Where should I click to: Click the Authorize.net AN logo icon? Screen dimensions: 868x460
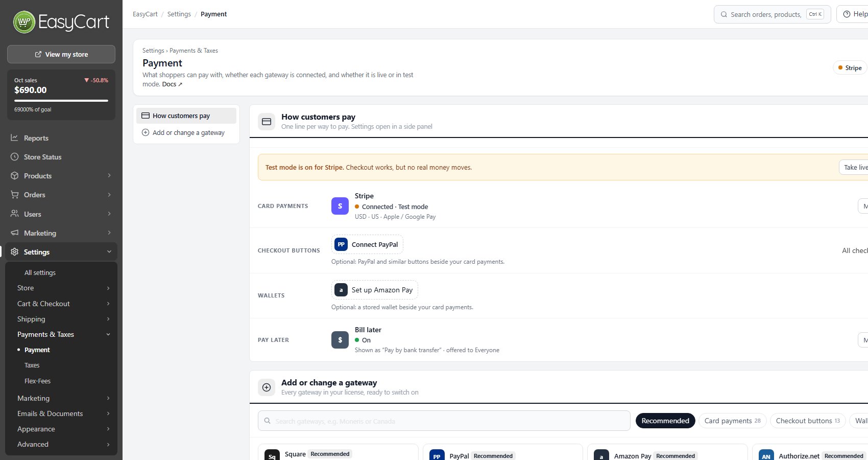click(x=766, y=455)
